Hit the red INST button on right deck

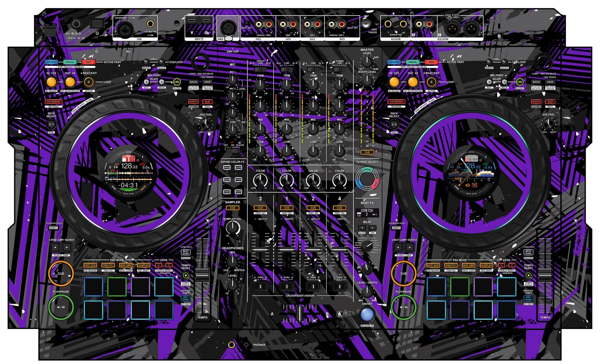pyautogui.click(x=431, y=62)
